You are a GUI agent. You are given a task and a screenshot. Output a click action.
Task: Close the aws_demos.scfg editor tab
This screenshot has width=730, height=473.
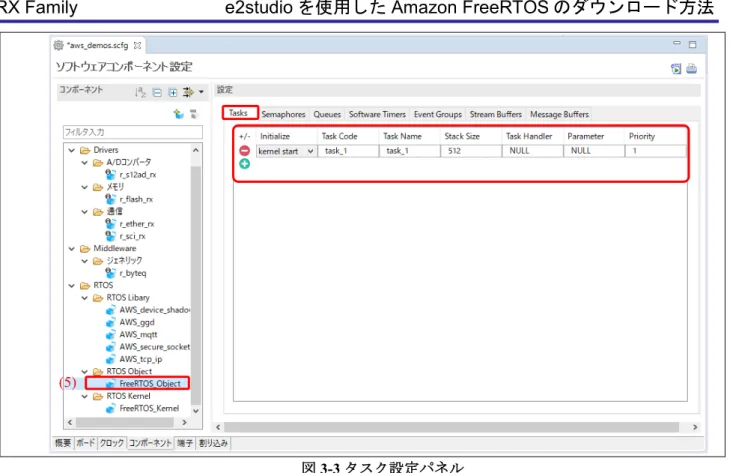(x=137, y=45)
